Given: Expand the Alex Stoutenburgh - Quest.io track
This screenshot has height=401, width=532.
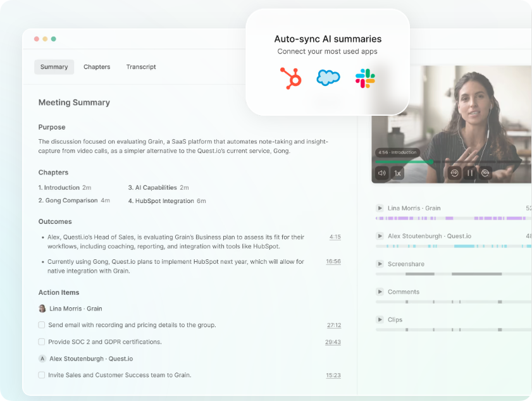Looking at the screenshot, I should click(380, 236).
